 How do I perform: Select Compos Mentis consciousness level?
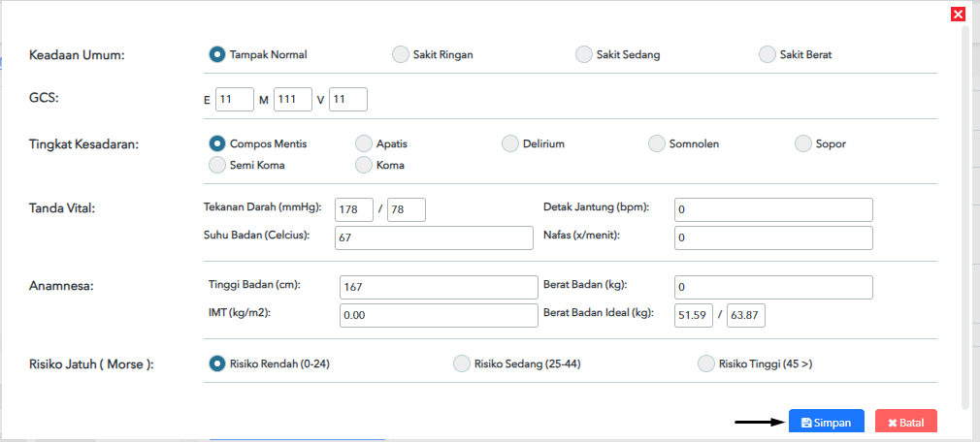pyautogui.click(x=217, y=143)
